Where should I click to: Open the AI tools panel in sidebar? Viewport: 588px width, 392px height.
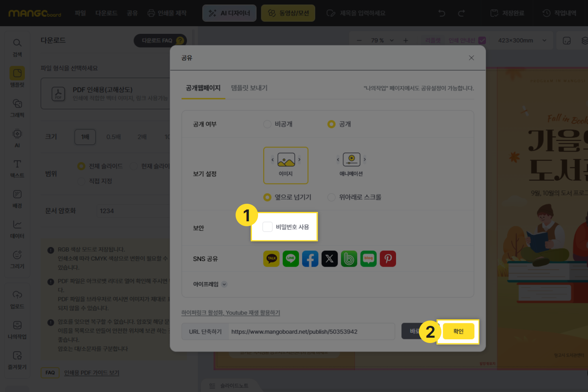(x=17, y=138)
